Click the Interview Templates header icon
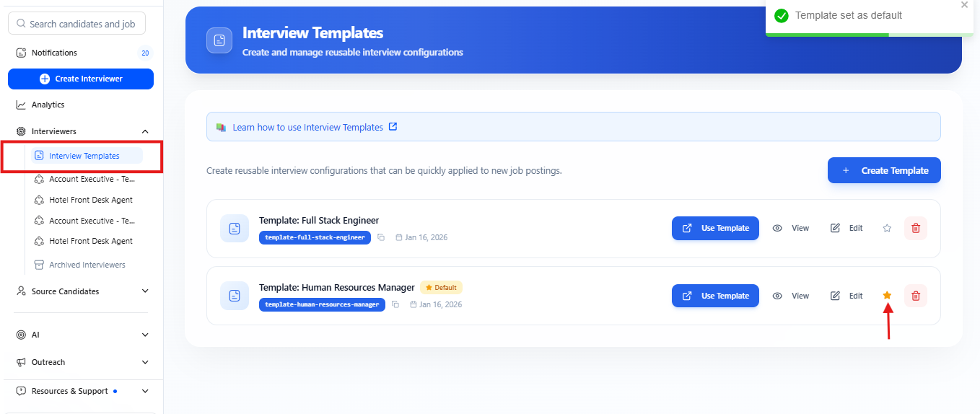980x414 pixels. click(x=219, y=40)
